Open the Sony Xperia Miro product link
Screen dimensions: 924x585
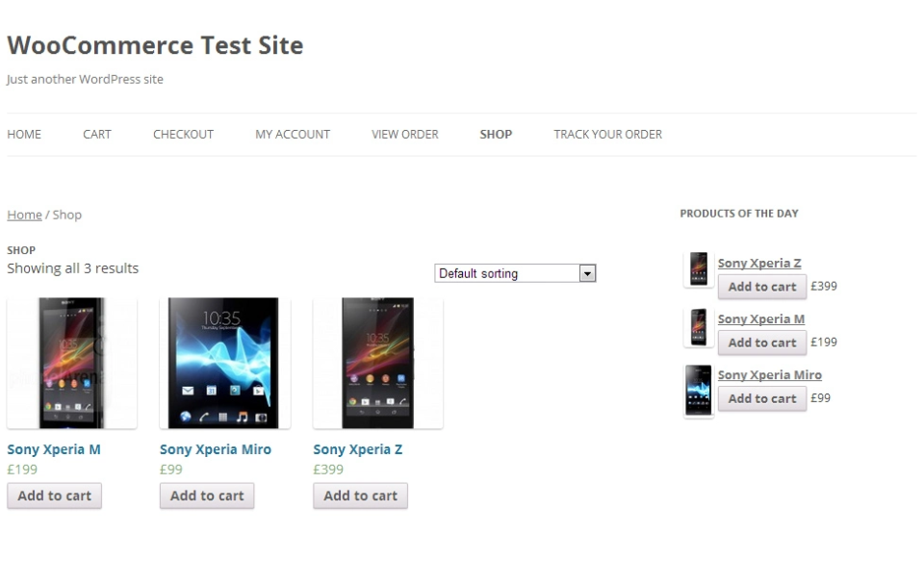(x=216, y=448)
